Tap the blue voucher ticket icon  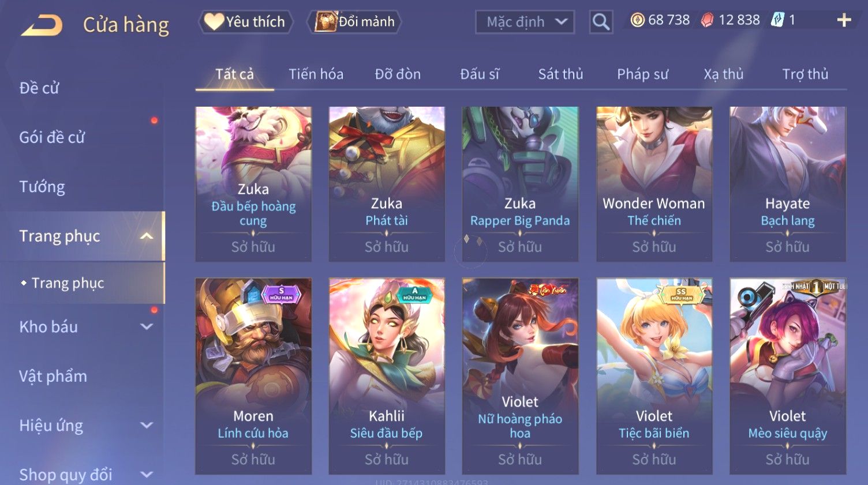click(x=778, y=20)
